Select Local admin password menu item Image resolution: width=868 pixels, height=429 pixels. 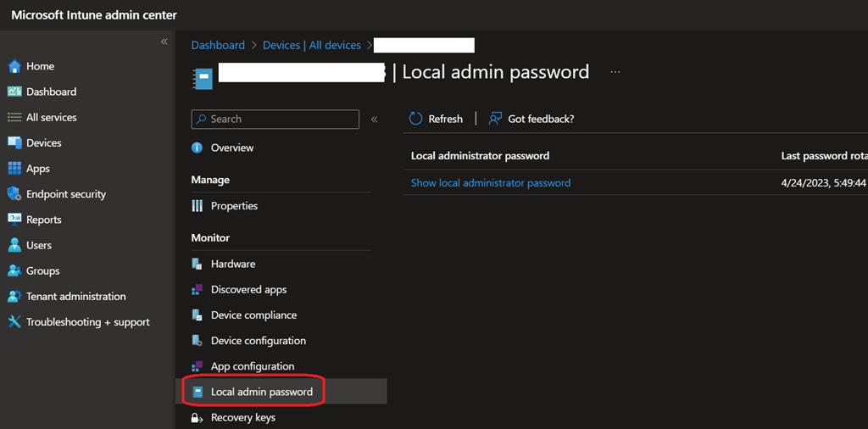click(x=261, y=392)
